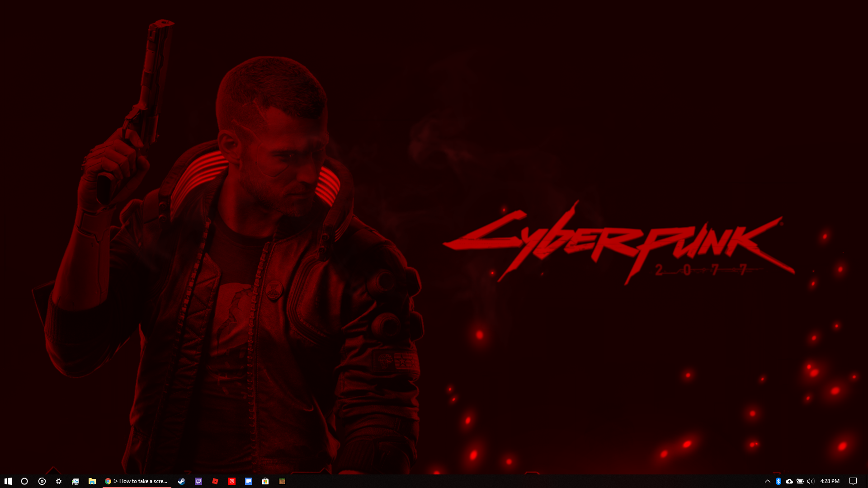Expand hidden system tray icons
The width and height of the screenshot is (868, 488).
click(767, 481)
